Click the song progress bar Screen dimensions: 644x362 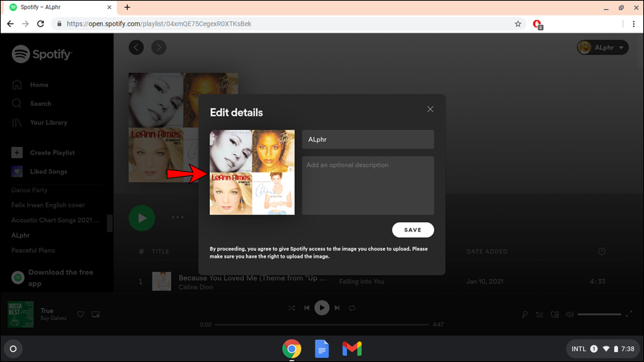(321, 324)
